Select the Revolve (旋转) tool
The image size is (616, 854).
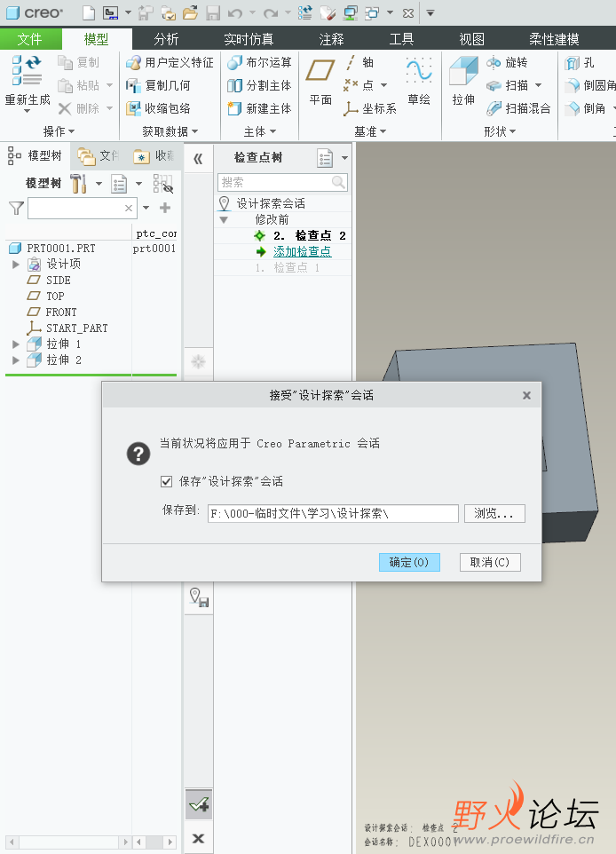point(507,63)
